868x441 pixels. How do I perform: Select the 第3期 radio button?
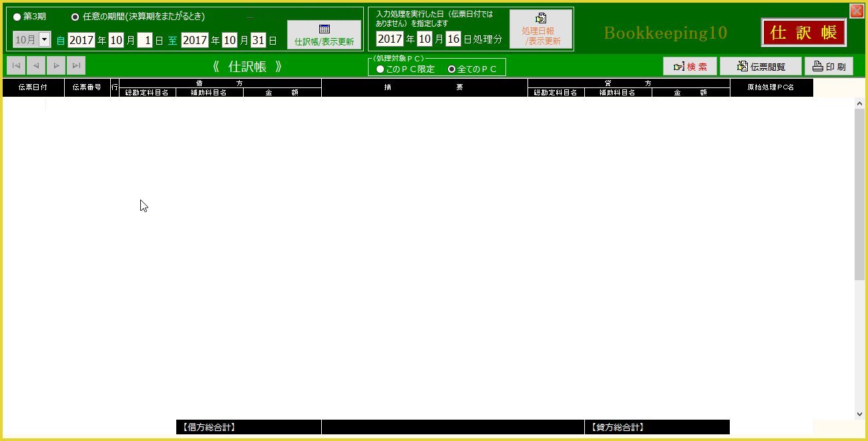point(17,17)
